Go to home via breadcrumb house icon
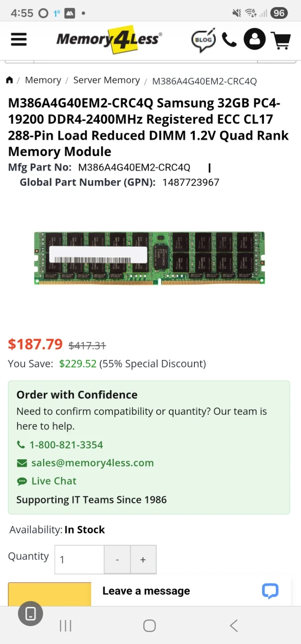Screen dimensions: 301x644 tap(9, 80)
